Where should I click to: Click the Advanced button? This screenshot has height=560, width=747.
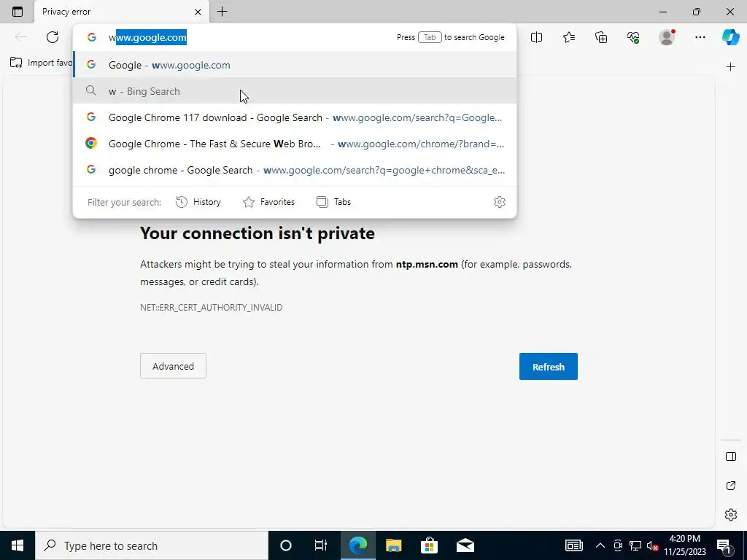(x=173, y=366)
